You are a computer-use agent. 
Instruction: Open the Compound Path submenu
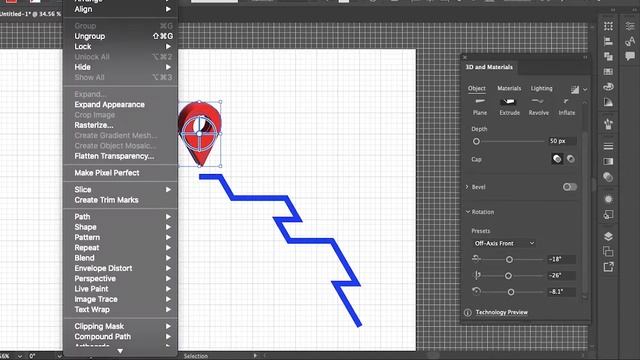point(121,337)
